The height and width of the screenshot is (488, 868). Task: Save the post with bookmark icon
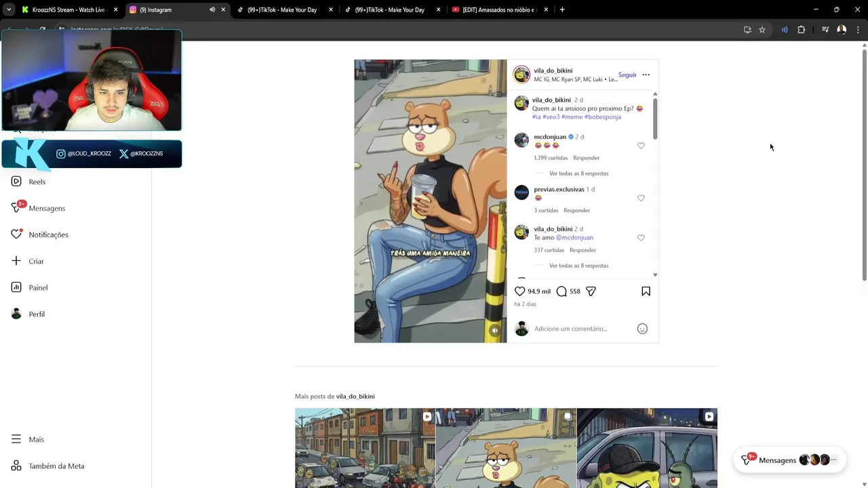(646, 291)
